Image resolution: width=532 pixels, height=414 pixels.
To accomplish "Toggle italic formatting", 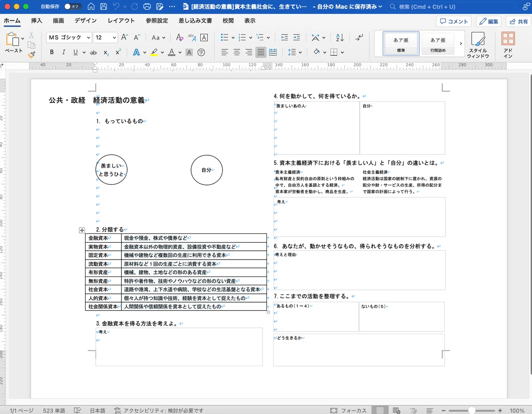I will (63, 52).
